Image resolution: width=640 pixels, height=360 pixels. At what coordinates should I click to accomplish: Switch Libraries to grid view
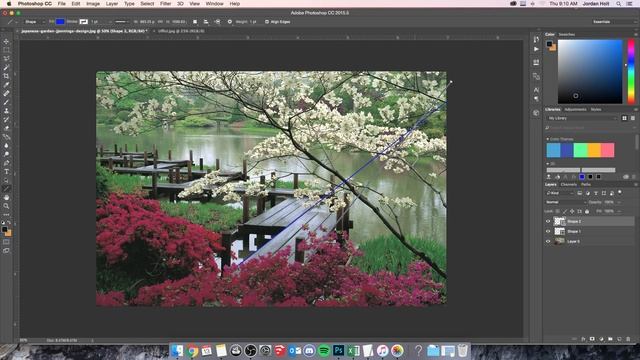click(x=624, y=118)
